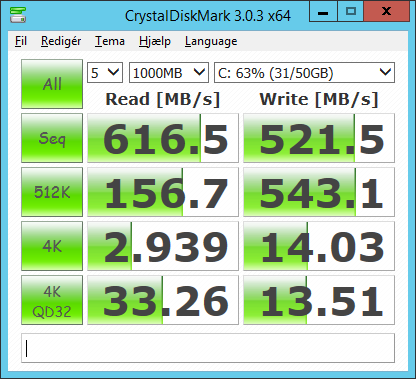416x379 pixels.
Task: Open the Hjælp menu
Action: click(x=155, y=41)
